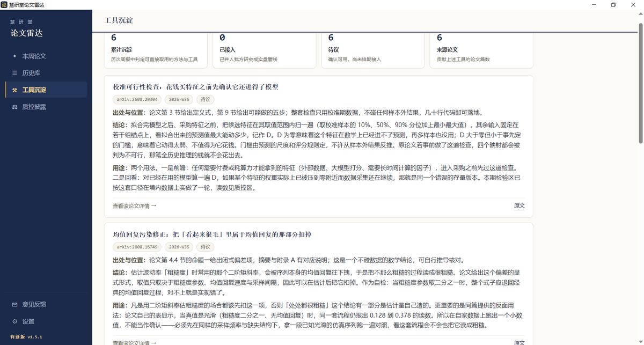The image size is (644, 345).
Task: Click 原文 link in 均值回复污染修正 card
Action: click(519, 342)
